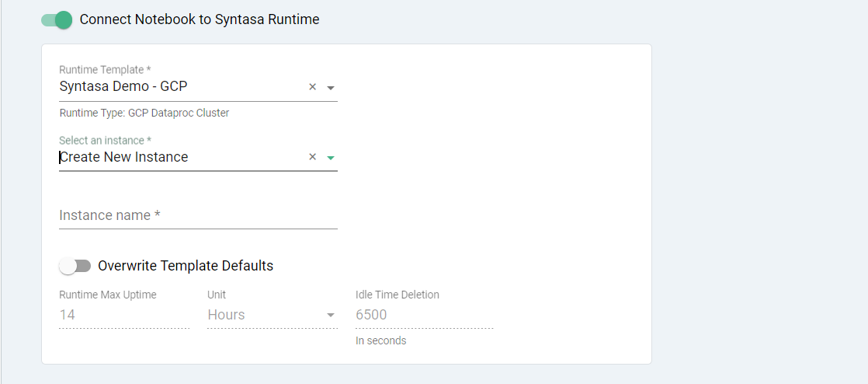This screenshot has width=868, height=384.
Task: Click the Runtime Template field label
Action: (x=105, y=70)
